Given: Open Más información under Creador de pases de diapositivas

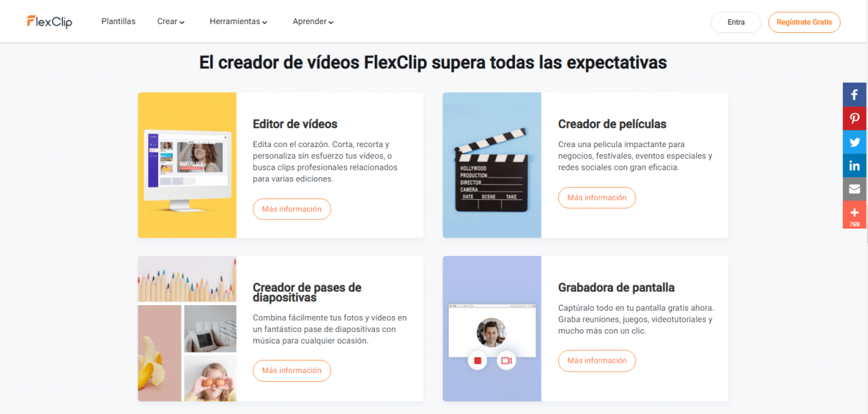Looking at the screenshot, I should coord(292,371).
